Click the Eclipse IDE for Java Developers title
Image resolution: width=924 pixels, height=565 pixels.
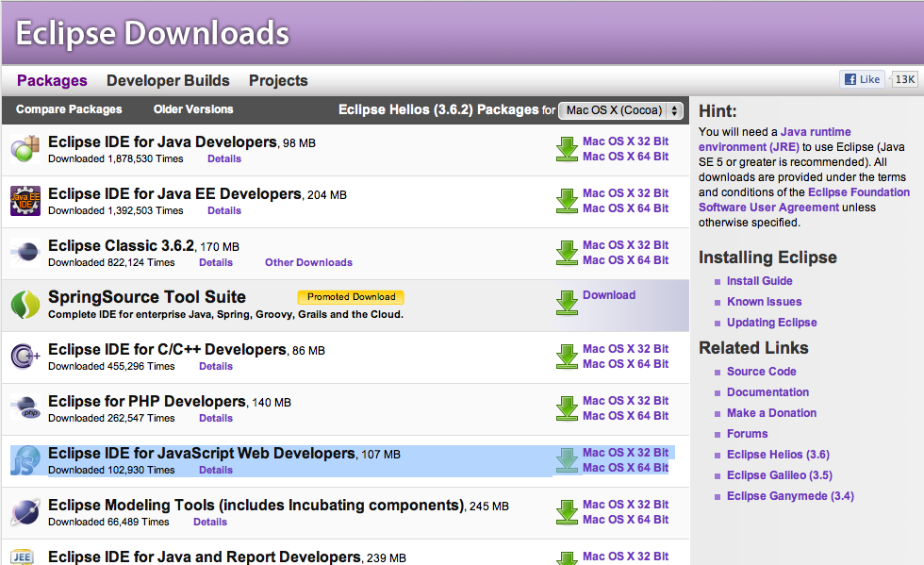(162, 142)
